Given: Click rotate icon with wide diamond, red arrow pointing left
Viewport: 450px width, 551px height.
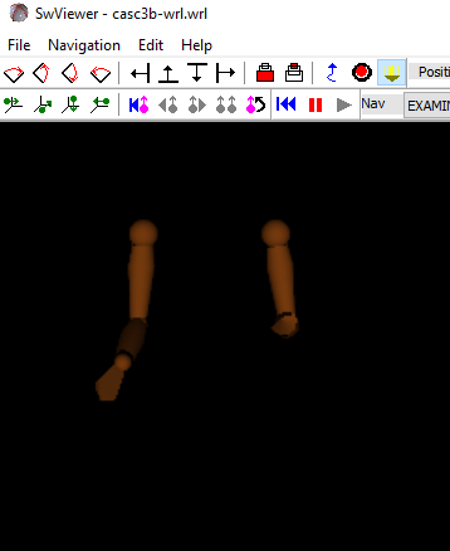Looking at the screenshot, I should click(100, 73).
